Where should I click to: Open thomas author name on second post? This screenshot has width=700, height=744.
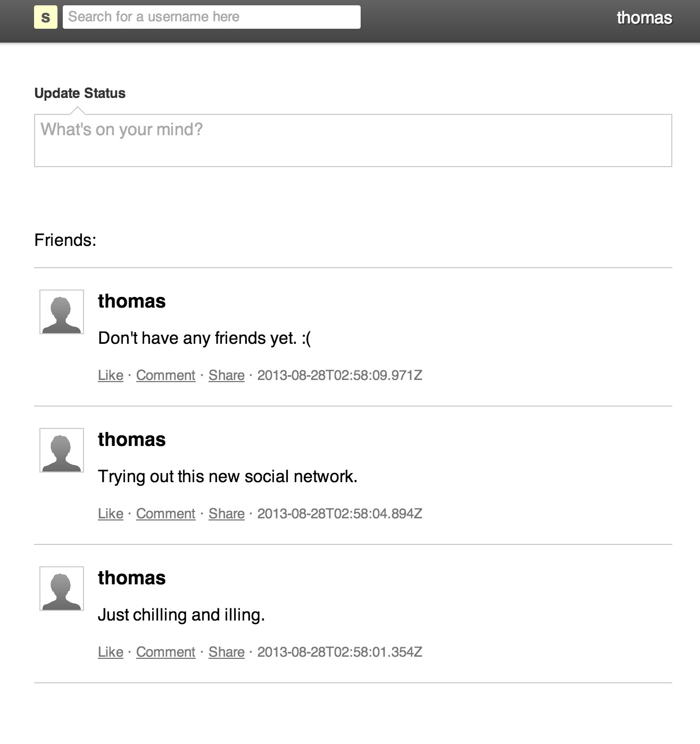(132, 440)
